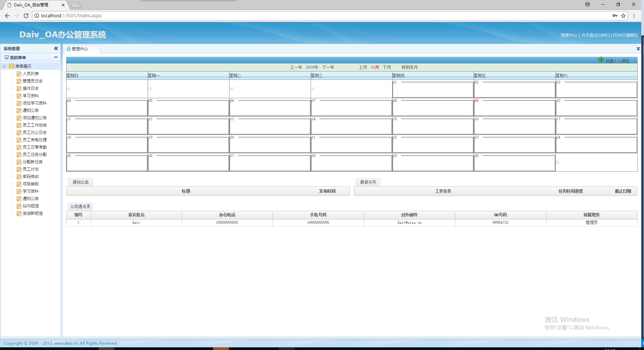This screenshot has height=350, width=644.
Task: Click the folder icon of 菜单展示
Action: point(12,66)
